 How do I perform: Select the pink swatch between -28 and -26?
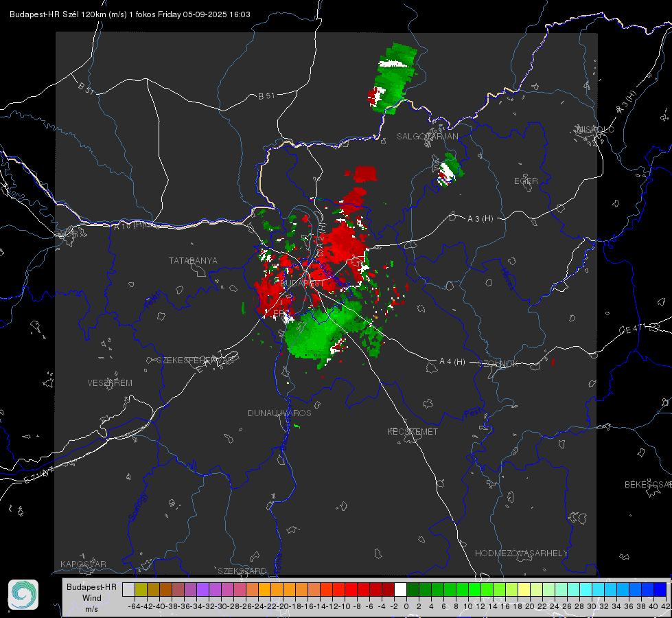[x=240, y=589]
